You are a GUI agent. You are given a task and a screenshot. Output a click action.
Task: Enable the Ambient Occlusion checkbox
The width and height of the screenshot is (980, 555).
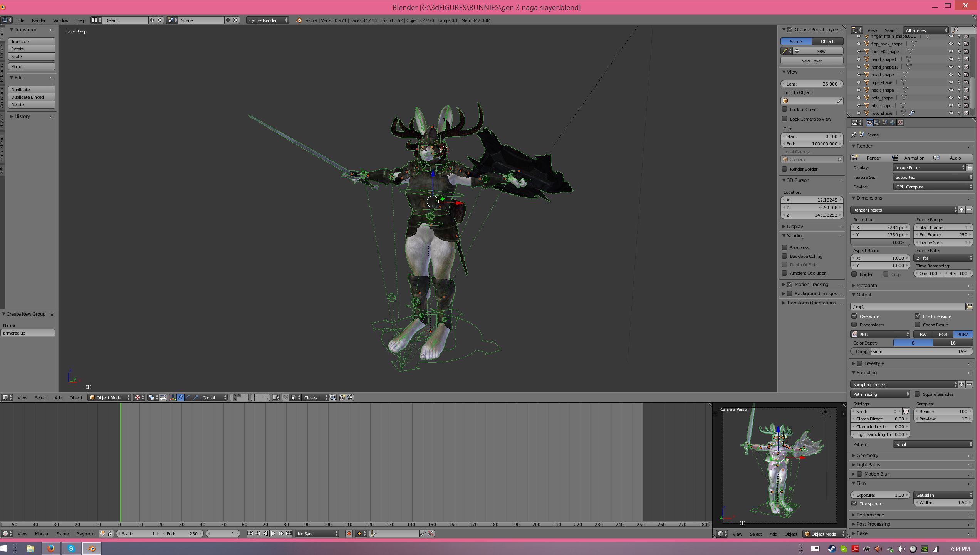tap(784, 273)
